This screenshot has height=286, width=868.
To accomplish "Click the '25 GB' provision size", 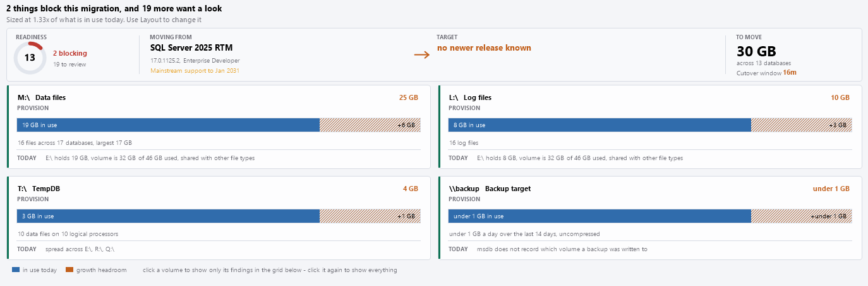I will [408, 98].
